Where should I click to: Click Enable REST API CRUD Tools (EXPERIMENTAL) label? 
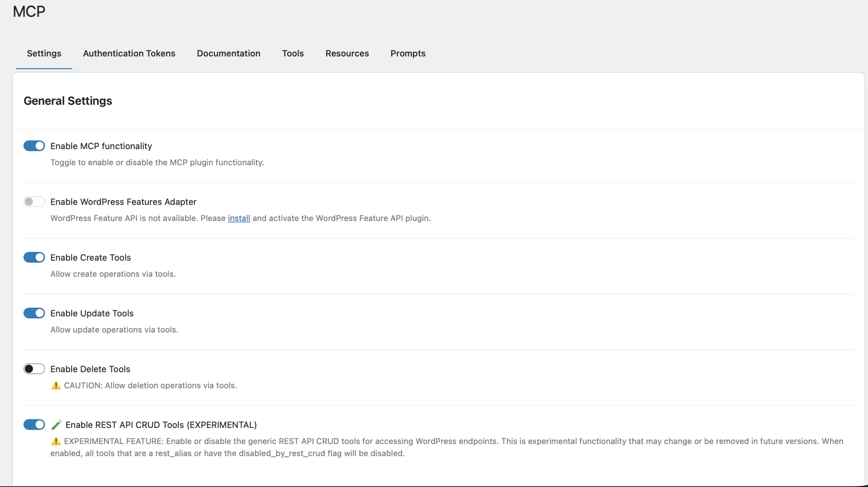click(x=161, y=425)
